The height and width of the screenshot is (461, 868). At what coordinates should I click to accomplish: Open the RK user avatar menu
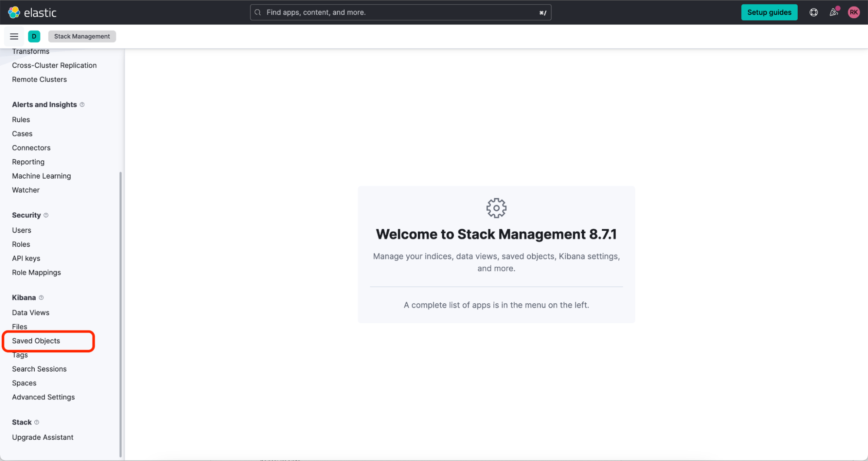click(x=854, y=12)
